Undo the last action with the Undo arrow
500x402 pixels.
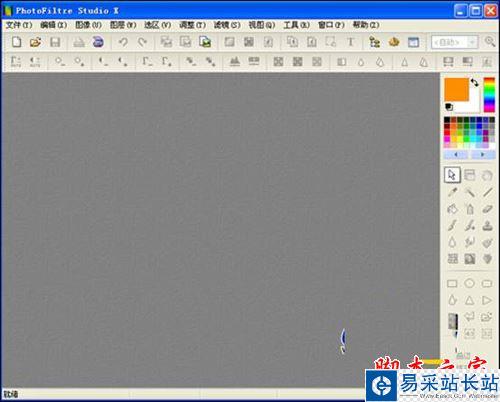click(123, 42)
